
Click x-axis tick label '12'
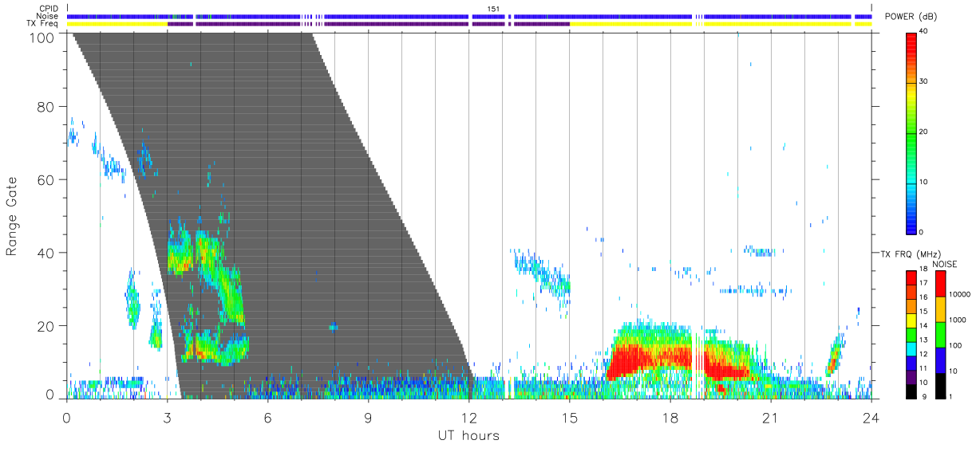tap(469, 417)
